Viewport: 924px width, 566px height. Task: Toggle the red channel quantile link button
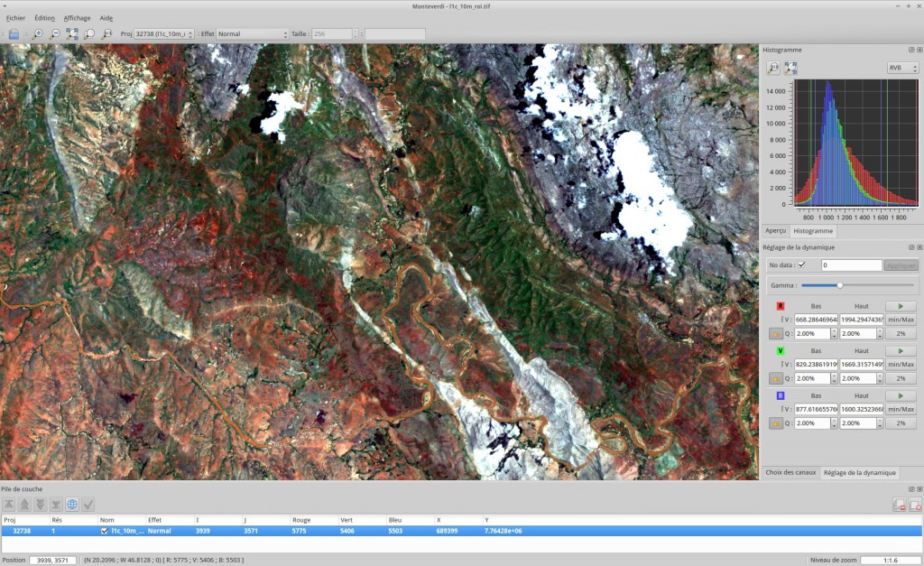(x=775, y=333)
